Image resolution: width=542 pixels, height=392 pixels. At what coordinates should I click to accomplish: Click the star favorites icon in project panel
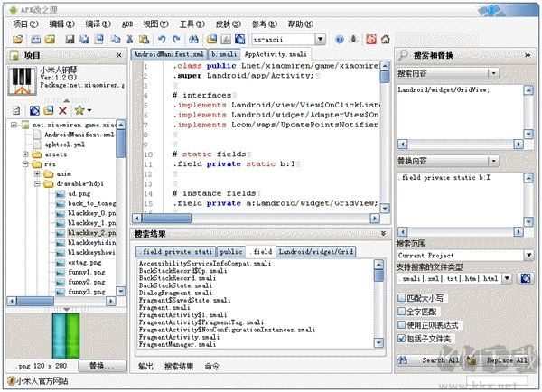[x=79, y=110]
